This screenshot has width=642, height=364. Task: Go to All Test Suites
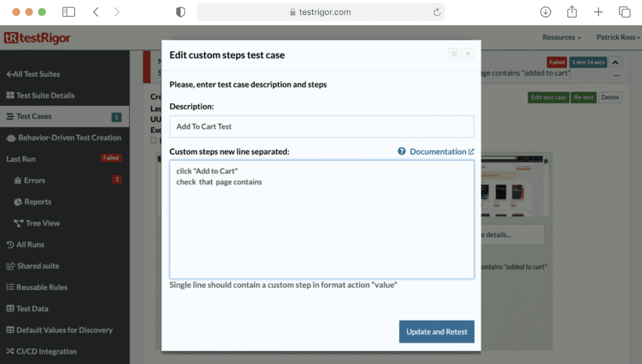click(33, 74)
